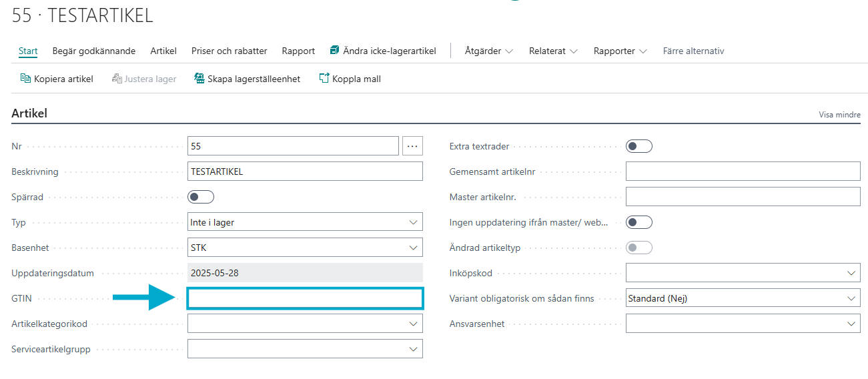Enable the Extra textrader switch
The height and width of the screenshot is (379, 868).
point(638,146)
